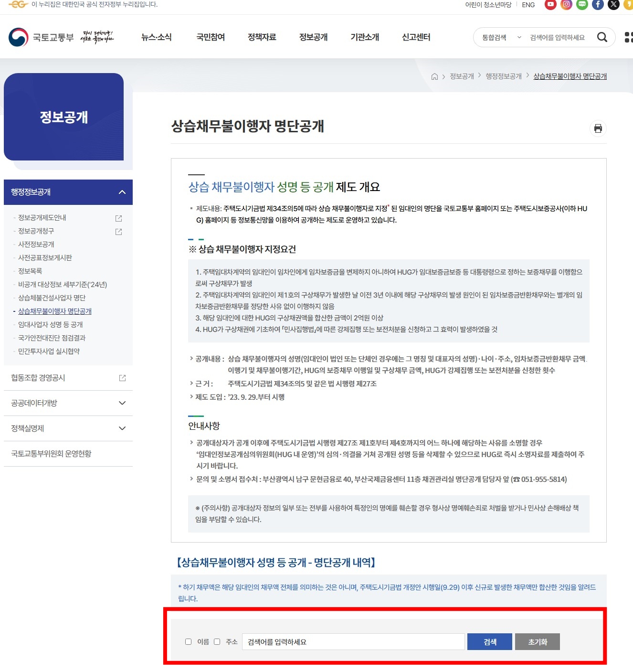Click 정보공개 breadcrumb link
The image size is (633, 672).
tap(462, 76)
